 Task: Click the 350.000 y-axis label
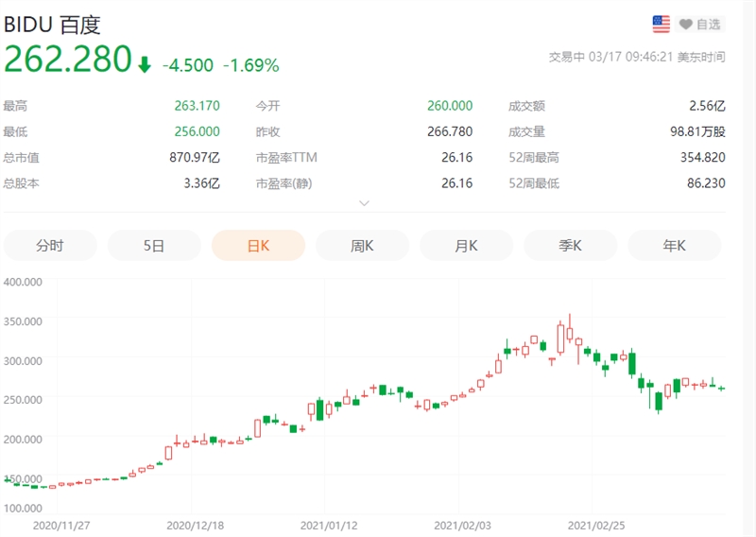coord(23,321)
